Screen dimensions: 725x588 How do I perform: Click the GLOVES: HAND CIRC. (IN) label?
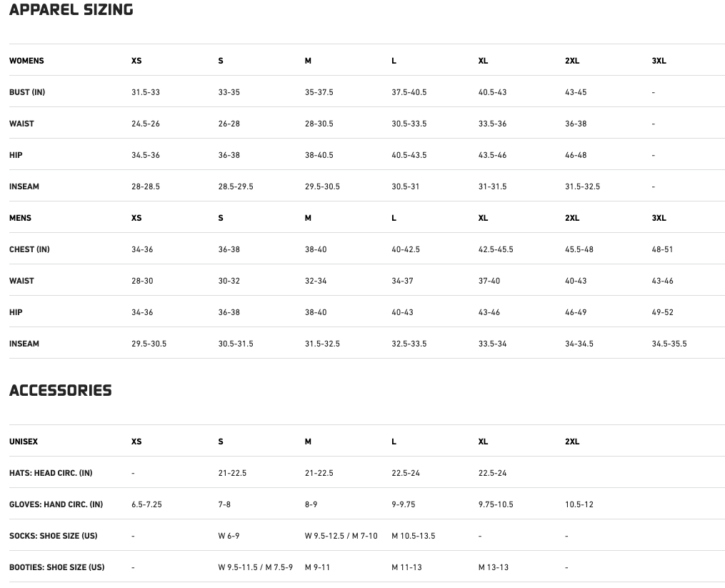click(56, 504)
